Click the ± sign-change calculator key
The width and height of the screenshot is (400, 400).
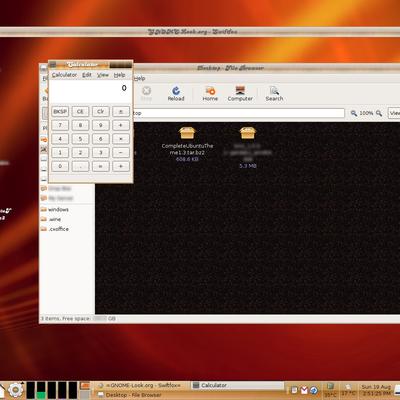121,112
